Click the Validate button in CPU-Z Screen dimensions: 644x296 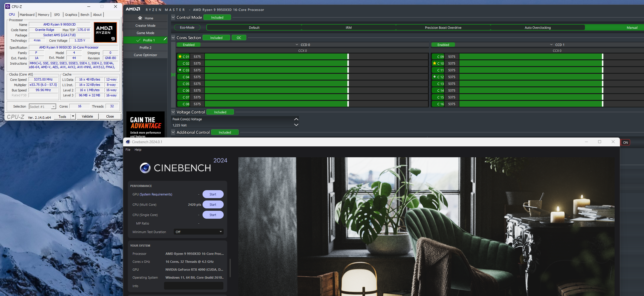point(87,116)
